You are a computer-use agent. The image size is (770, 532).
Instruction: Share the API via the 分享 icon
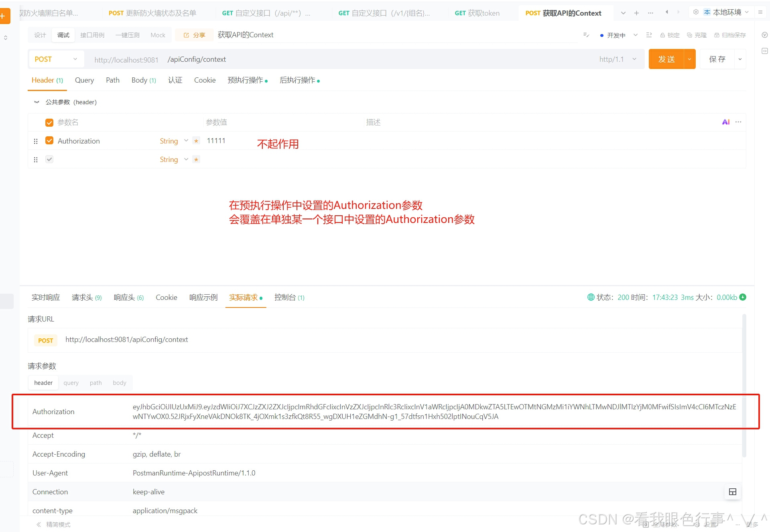pos(194,35)
